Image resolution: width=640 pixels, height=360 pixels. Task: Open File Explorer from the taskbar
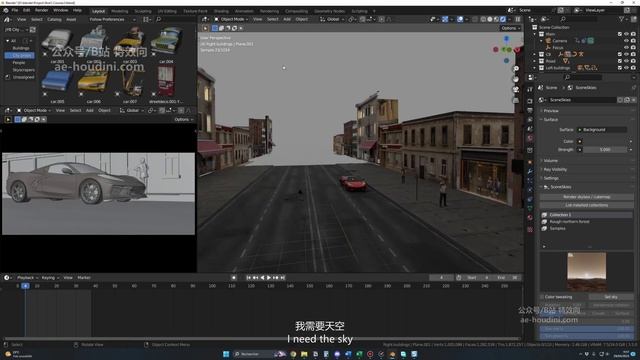click(304, 354)
